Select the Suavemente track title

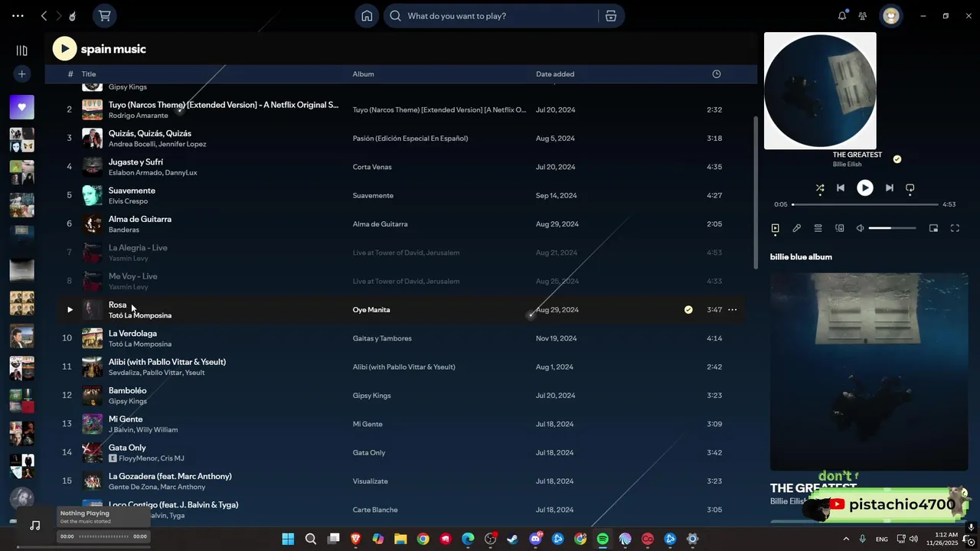coord(132,191)
